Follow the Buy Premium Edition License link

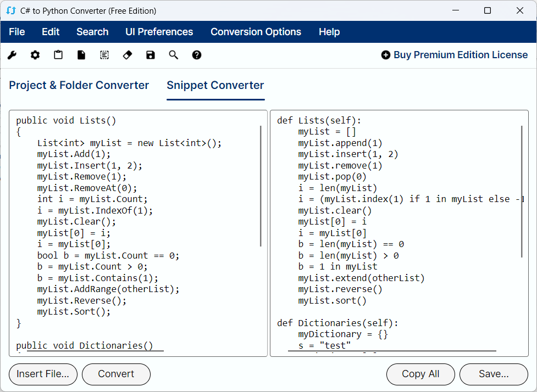pos(455,55)
